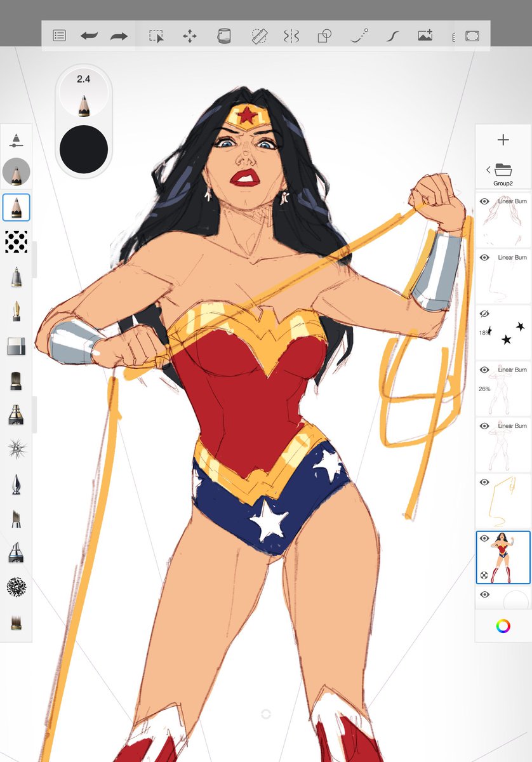
Task: Open the Ruler guides tool
Action: (x=258, y=36)
